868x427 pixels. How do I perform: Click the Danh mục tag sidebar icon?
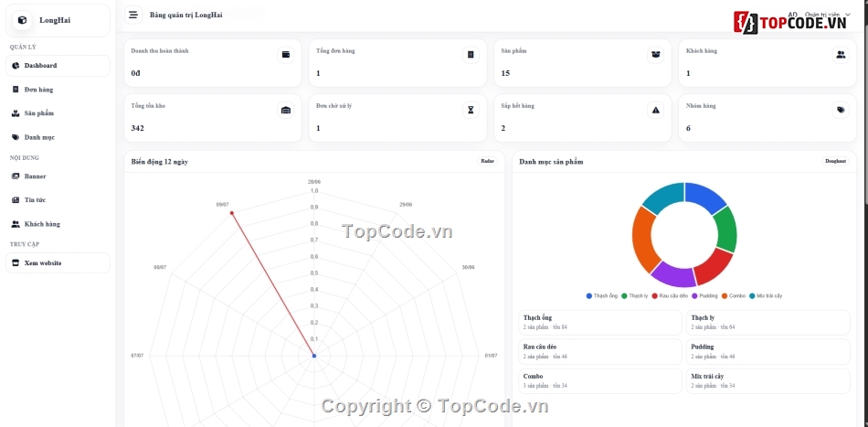(16, 137)
